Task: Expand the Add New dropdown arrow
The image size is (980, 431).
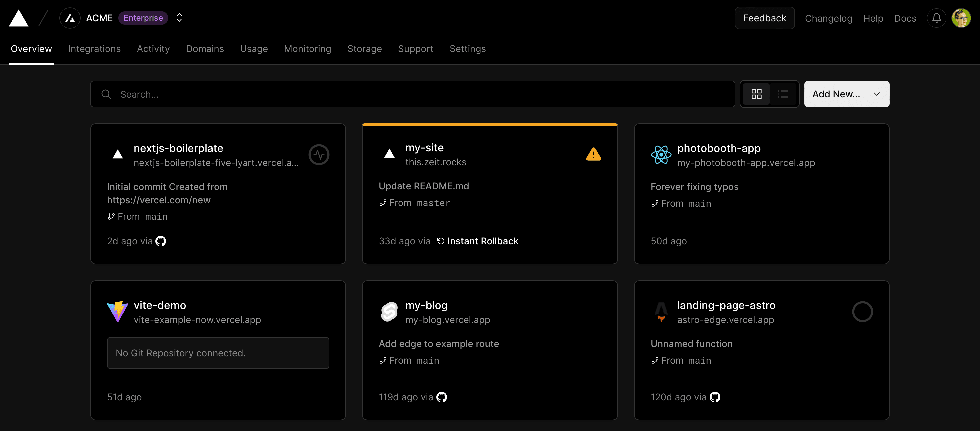Action: click(876, 94)
